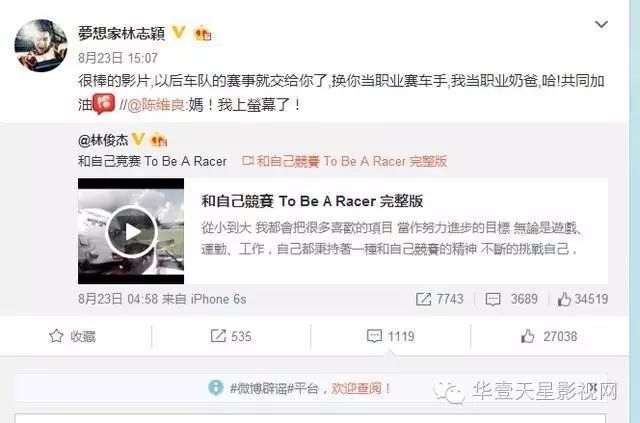This screenshot has width=640, height=423.
Task: Click the member crown badge next to 夢想家林志穎
Action: click(x=203, y=33)
